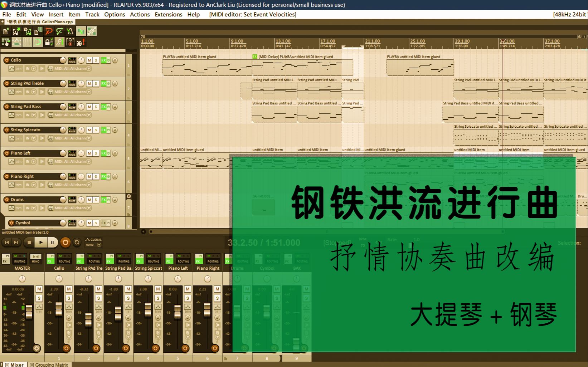Open Project settings toolbar icon
588x367 pixels.
(38, 31)
